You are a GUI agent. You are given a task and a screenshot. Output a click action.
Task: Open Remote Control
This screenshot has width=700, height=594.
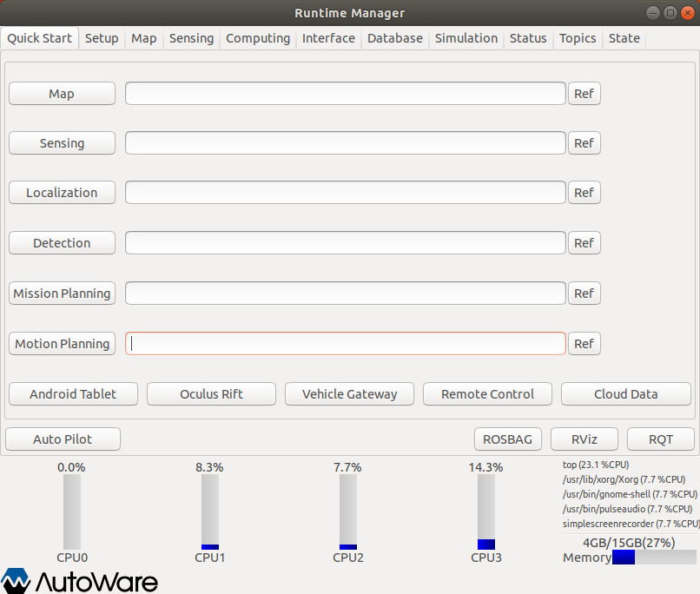(x=487, y=394)
